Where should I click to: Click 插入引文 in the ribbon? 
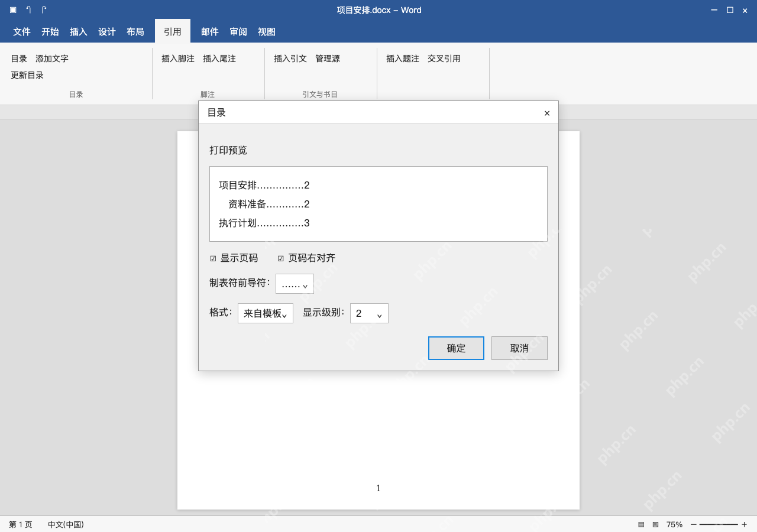click(290, 59)
